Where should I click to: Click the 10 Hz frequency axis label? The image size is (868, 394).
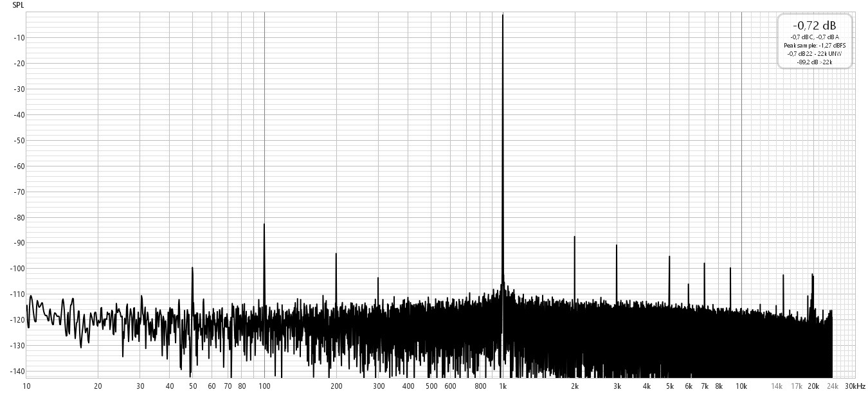pos(26,386)
